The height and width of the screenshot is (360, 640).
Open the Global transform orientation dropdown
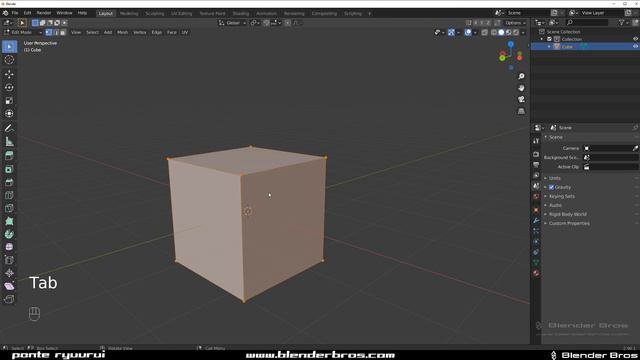coord(232,23)
